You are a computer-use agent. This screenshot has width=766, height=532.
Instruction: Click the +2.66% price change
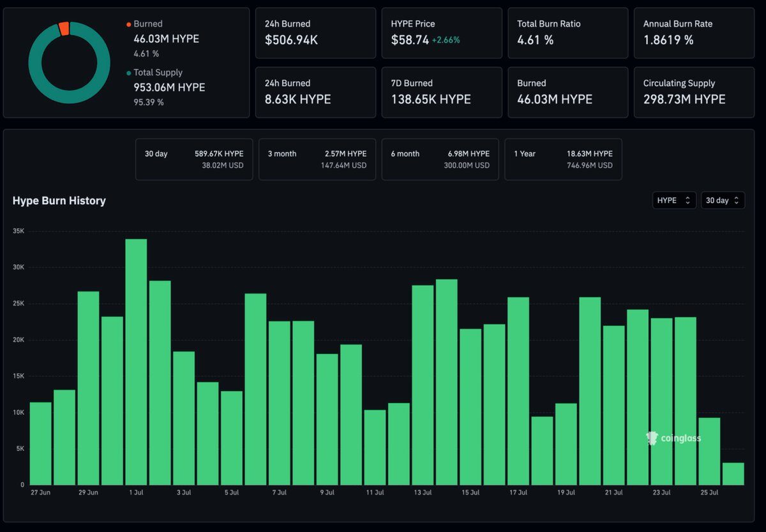(446, 40)
